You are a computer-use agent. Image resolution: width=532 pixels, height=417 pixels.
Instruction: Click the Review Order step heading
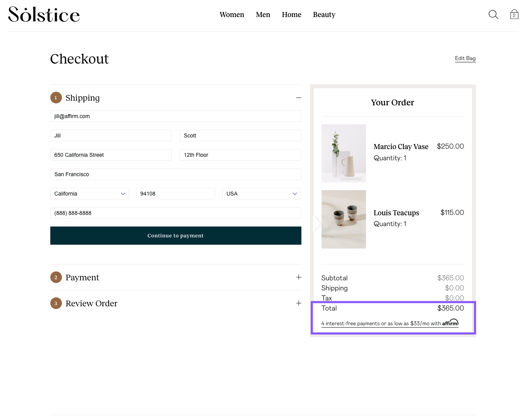click(92, 303)
